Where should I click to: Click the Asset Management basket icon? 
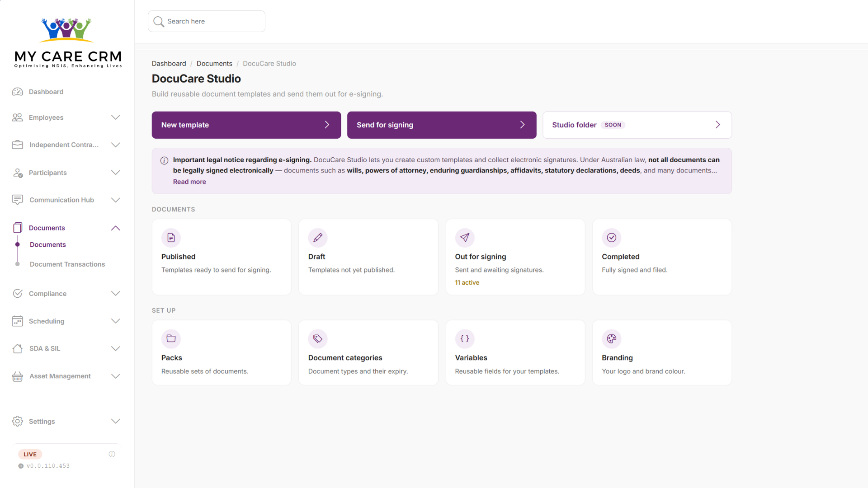pos(18,376)
